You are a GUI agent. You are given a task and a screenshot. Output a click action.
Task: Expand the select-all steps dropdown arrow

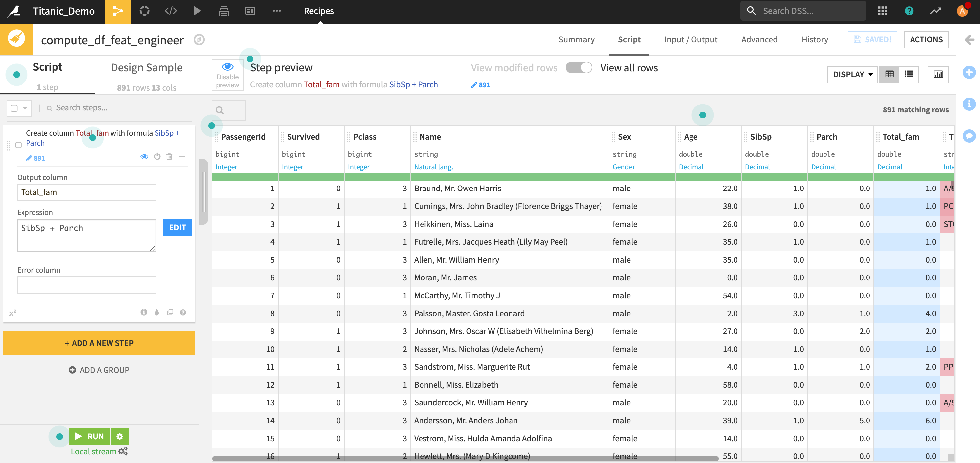25,108
